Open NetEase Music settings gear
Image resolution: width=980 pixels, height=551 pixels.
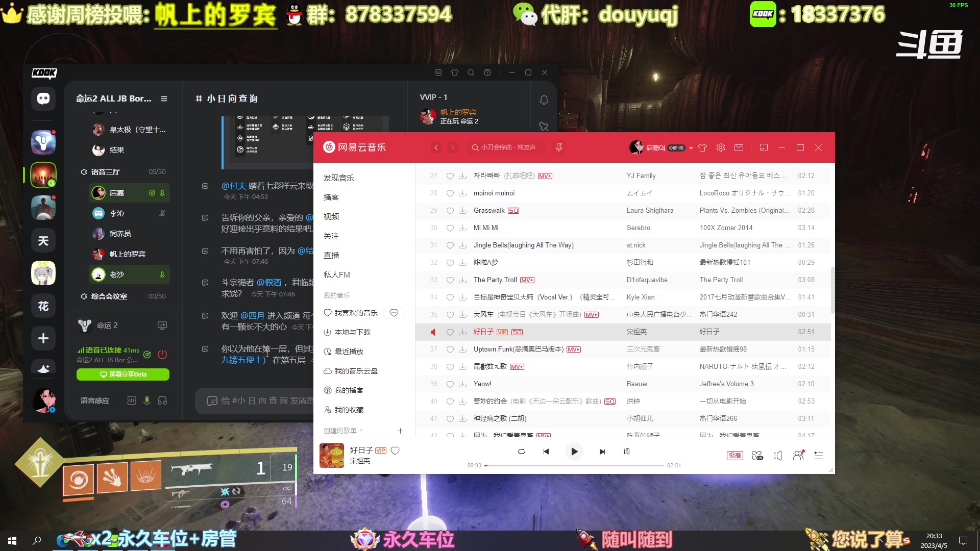721,147
